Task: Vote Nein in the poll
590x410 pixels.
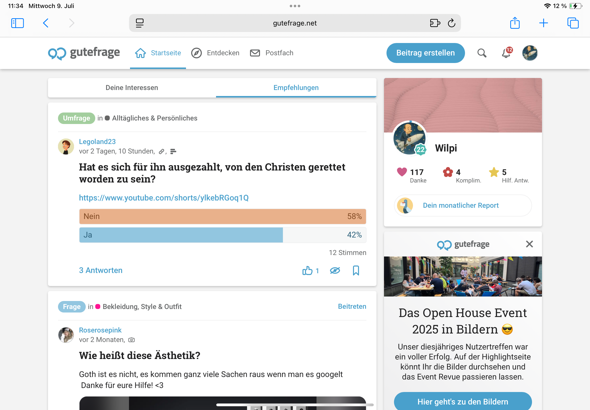Action: pos(222,216)
